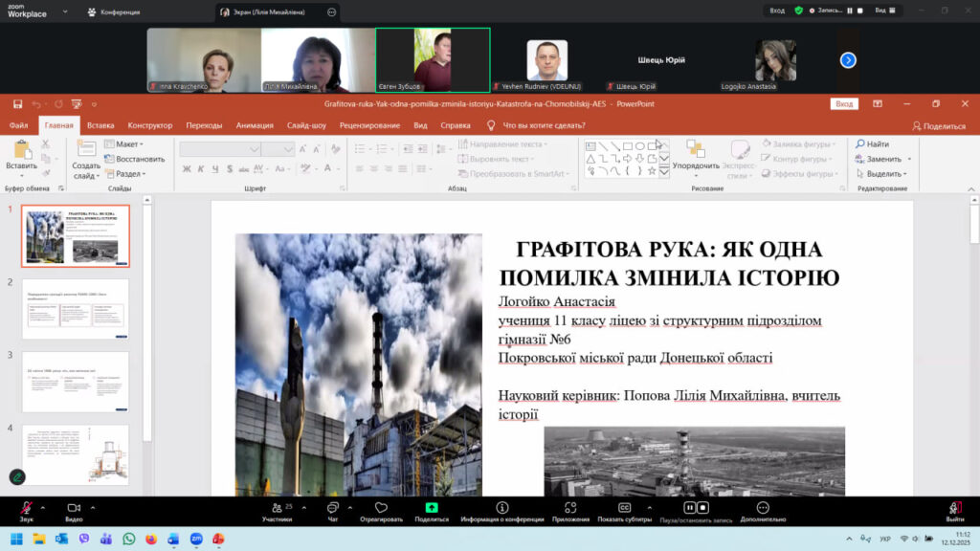Open the Дополнительно more options icon
Screen dimensions: 980x551
(762, 508)
